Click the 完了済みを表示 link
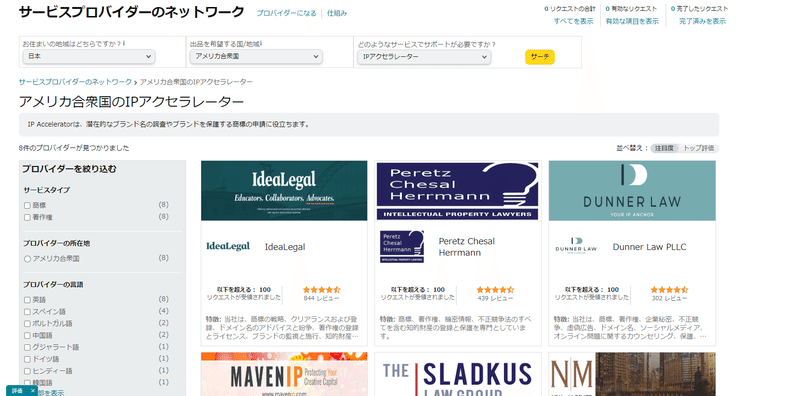This screenshot has width=800, height=396. pyautogui.click(x=702, y=21)
